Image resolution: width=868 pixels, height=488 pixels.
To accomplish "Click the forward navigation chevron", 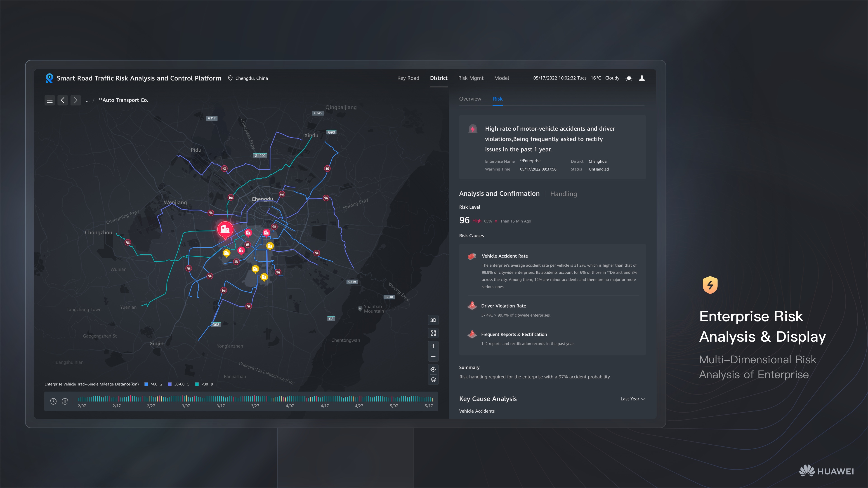I will pyautogui.click(x=75, y=100).
